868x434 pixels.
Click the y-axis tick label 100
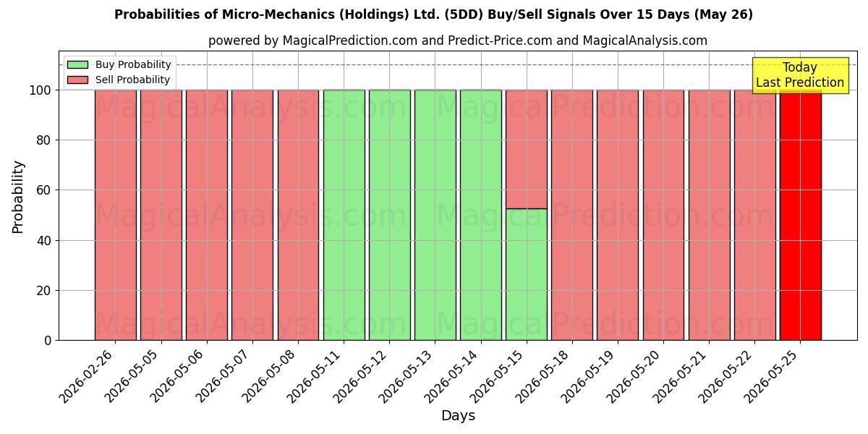[41, 90]
